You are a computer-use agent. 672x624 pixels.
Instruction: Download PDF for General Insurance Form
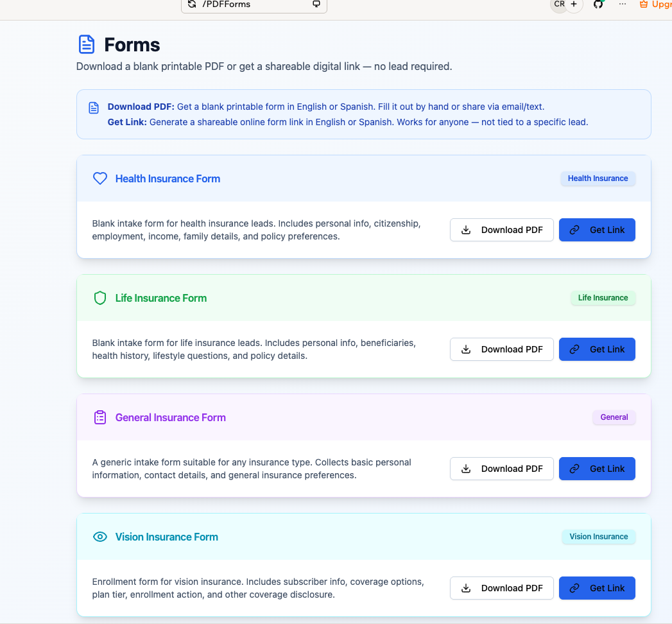[x=502, y=469]
